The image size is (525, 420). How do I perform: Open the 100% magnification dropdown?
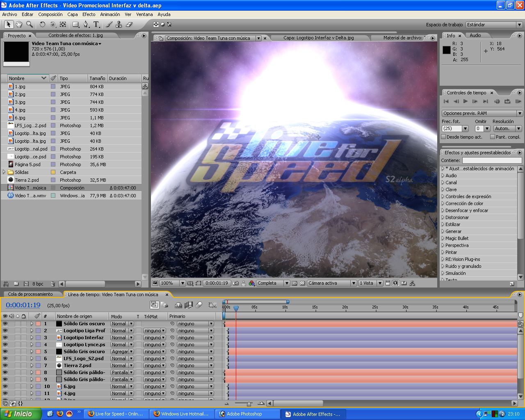pyautogui.click(x=172, y=283)
